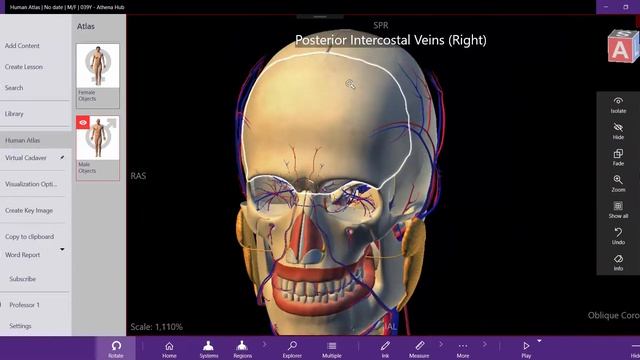Open the Explorer search tool
This screenshot has width=640, height=360.
click(x=292, y=349)
